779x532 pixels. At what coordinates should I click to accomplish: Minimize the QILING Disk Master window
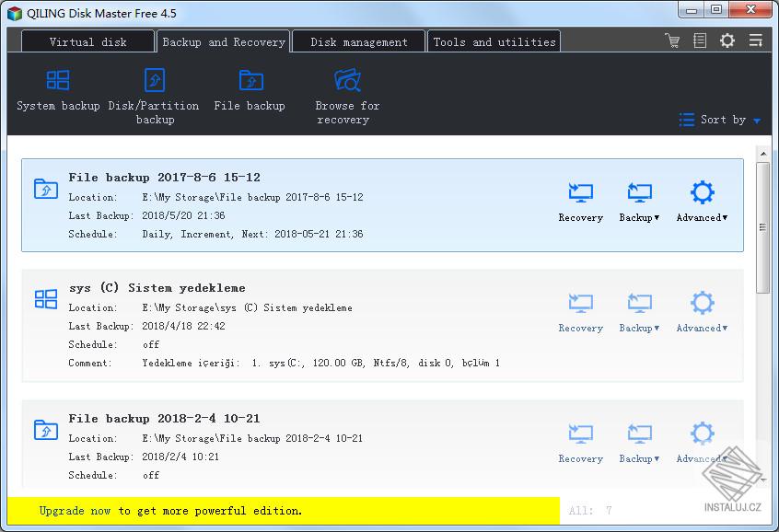coord(692,10)
